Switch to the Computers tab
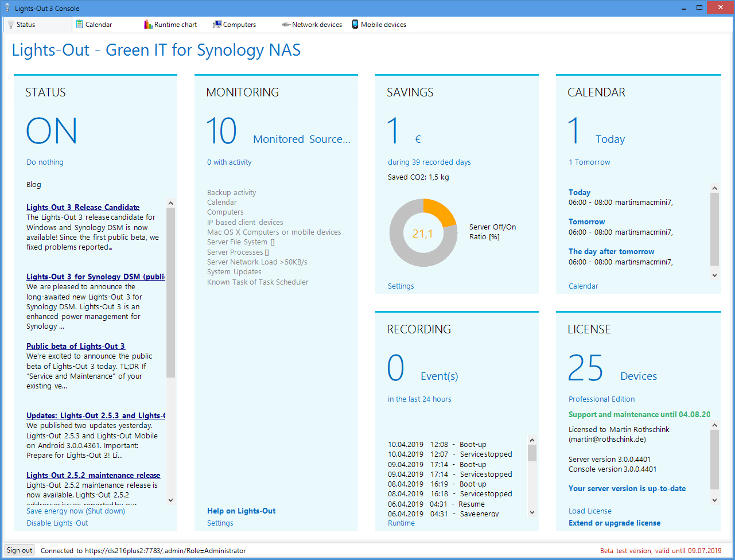Viewport: 735px width, 560px height. pyautogui.click(x=239, y=25)
